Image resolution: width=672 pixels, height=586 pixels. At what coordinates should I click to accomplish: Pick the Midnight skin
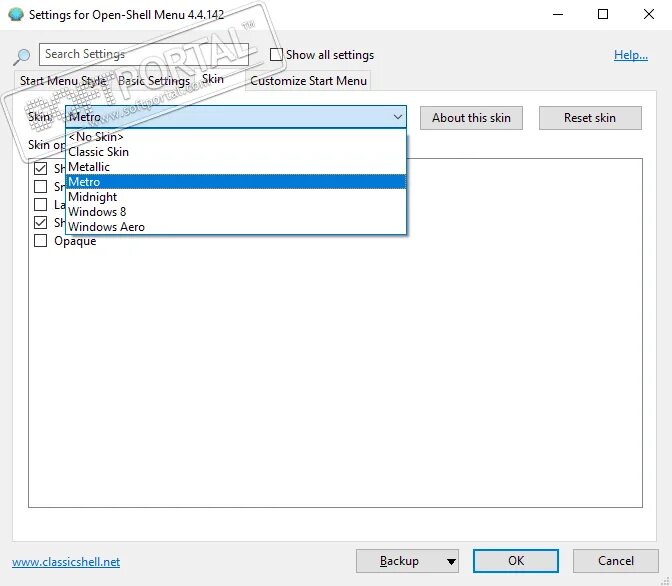236,197
